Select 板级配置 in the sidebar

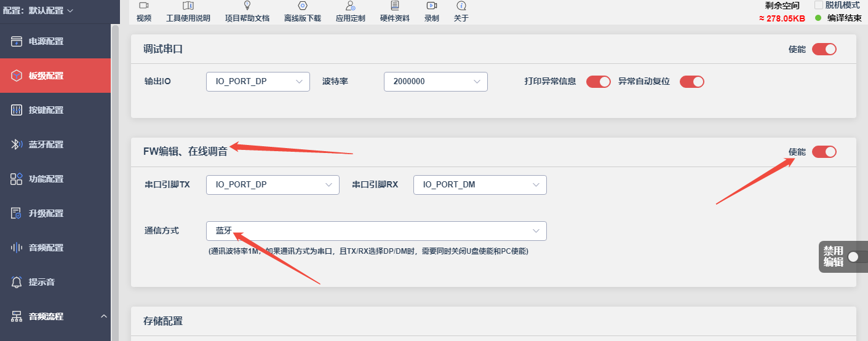coord(55,76)
